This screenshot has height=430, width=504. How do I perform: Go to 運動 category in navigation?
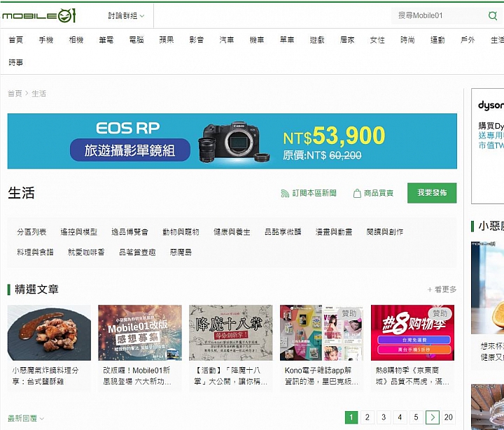[x=437, y=40]
